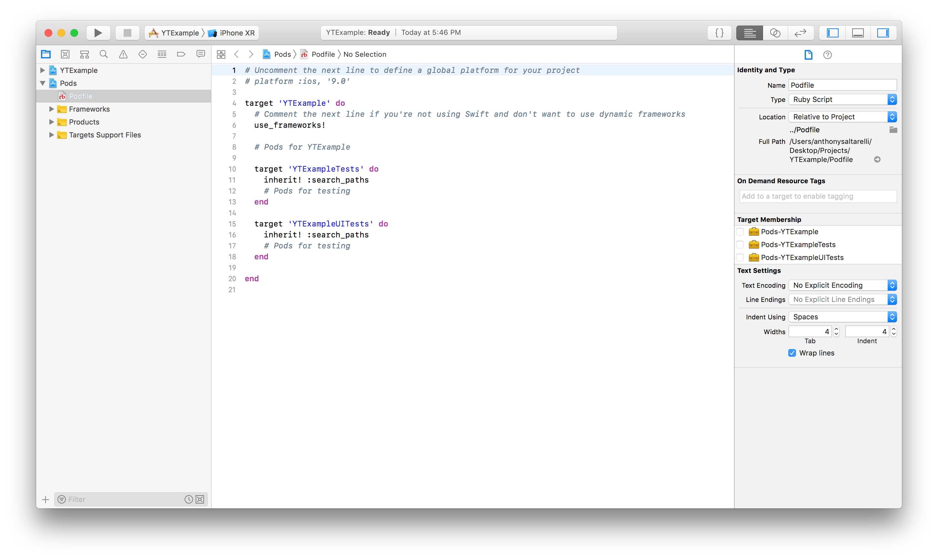Open the find navigator magnifier icon
The height and width of the screenshot is (560, 938).
coord(104,54)
